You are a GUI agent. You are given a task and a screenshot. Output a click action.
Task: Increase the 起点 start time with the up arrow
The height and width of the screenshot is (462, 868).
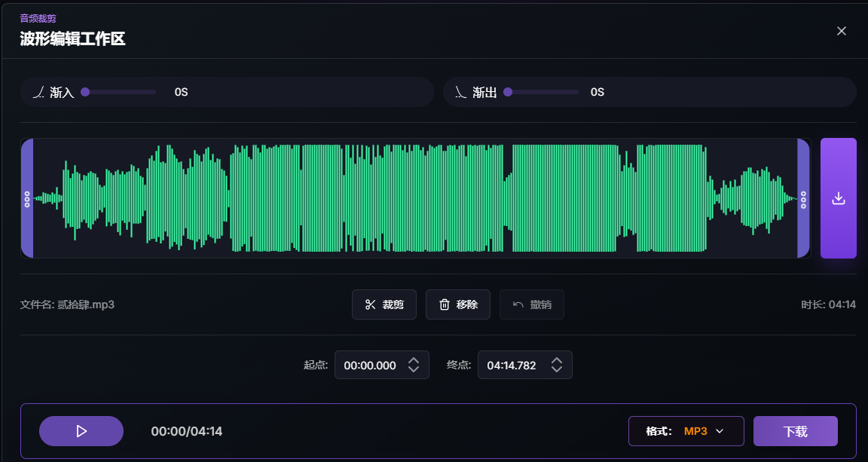tap(414, 360)
